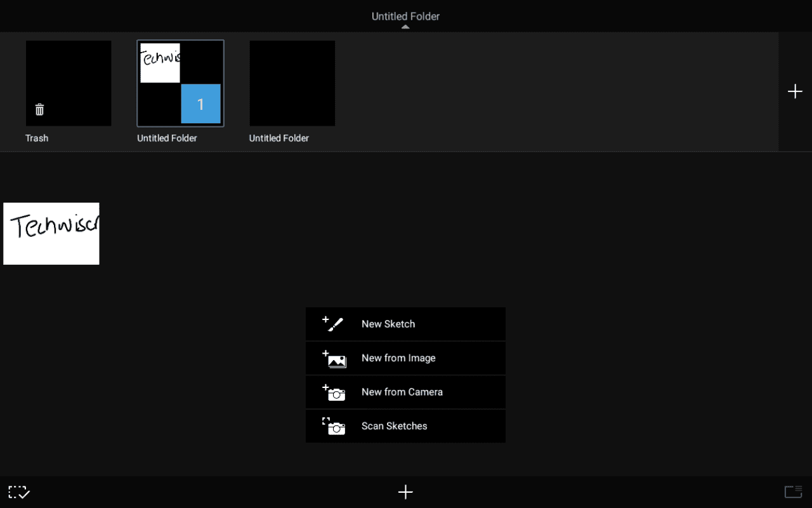Viewport: 812px width, 508px height.
Task: Click the blue tile showing number 1
Action: [200, 104]
